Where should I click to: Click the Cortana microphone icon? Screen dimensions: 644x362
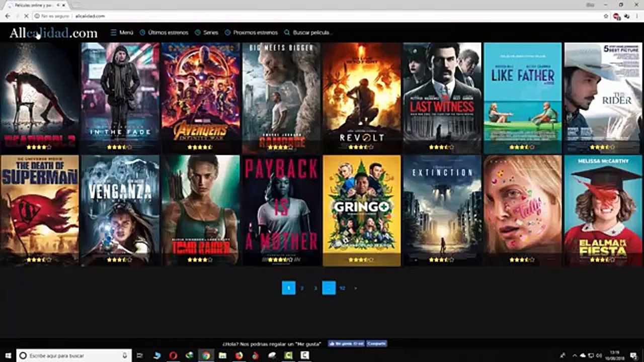[x=125, y=355]
